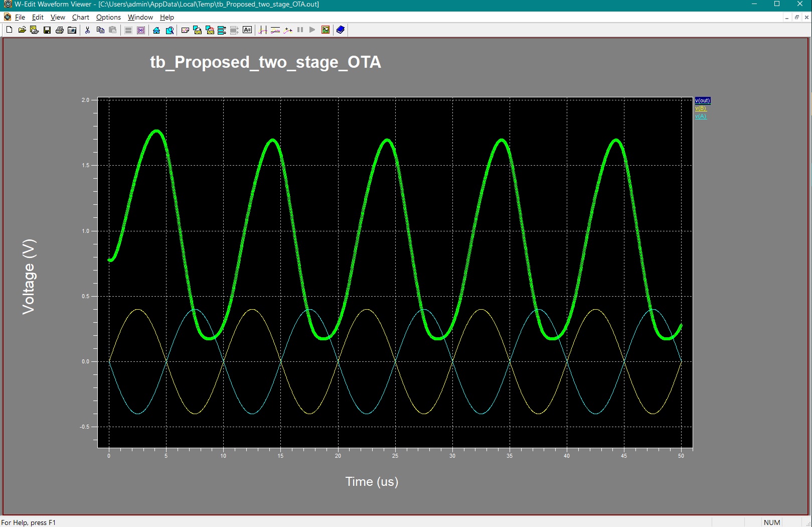Viewport: 812px width, 527px height.
Task: Open the File menu
Action: tap(20, 17)
